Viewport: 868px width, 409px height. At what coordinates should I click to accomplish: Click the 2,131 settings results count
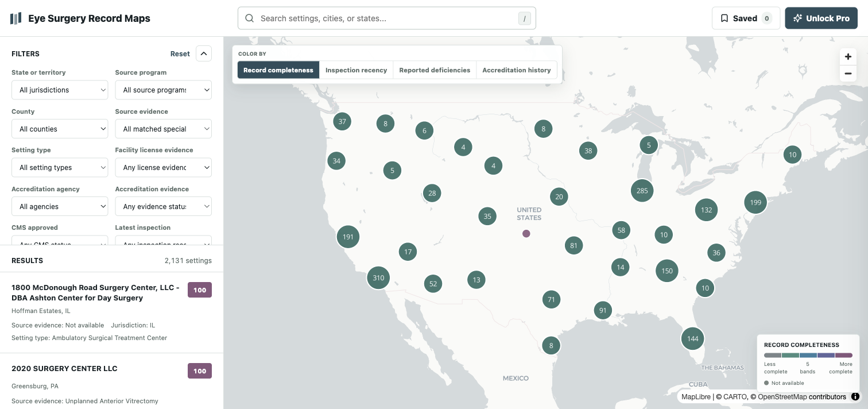[188, 261]
